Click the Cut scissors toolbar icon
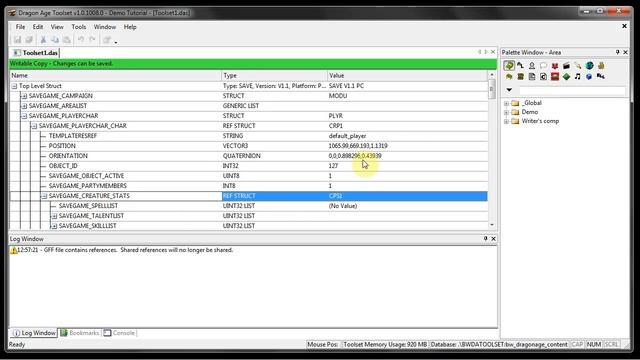Viewport: 640px width, 360px height. (43, 40)
